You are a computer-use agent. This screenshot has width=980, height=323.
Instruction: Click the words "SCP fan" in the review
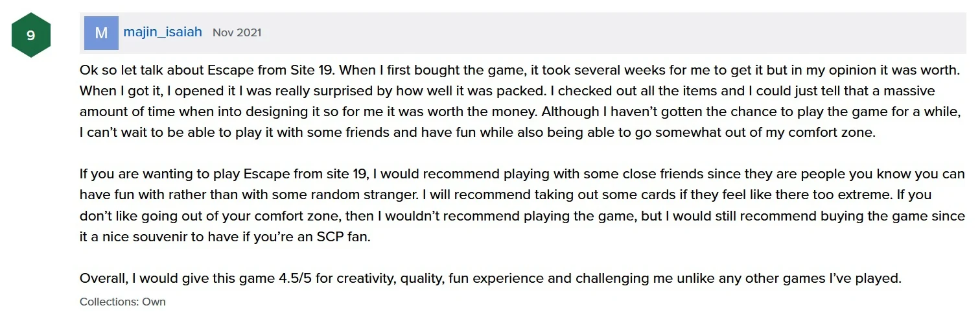(x=345, y=237)
